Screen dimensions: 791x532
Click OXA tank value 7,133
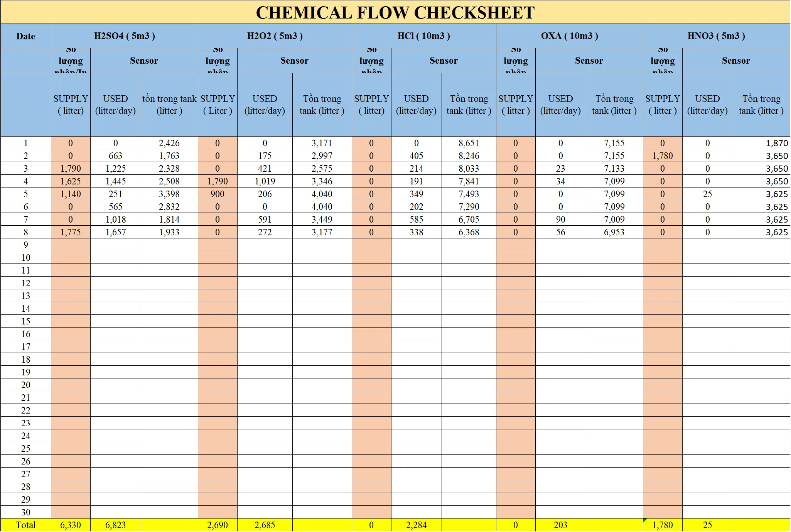click(614, 169)
